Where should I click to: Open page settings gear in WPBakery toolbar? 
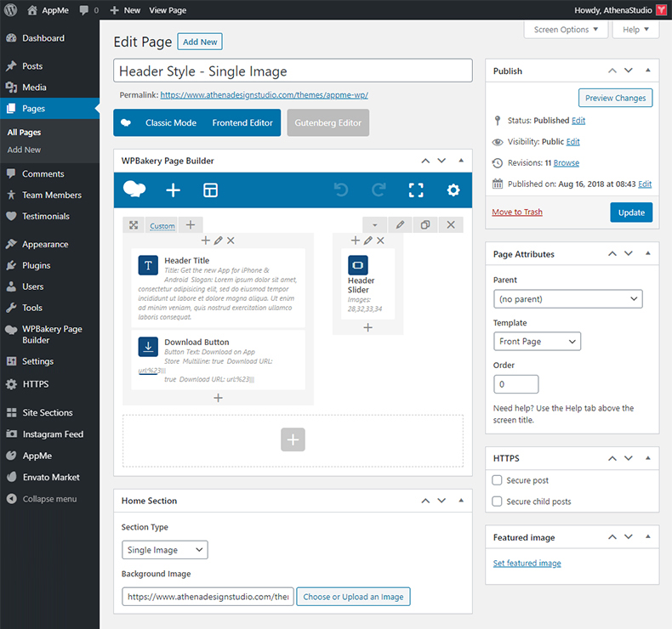click(453, 190)
